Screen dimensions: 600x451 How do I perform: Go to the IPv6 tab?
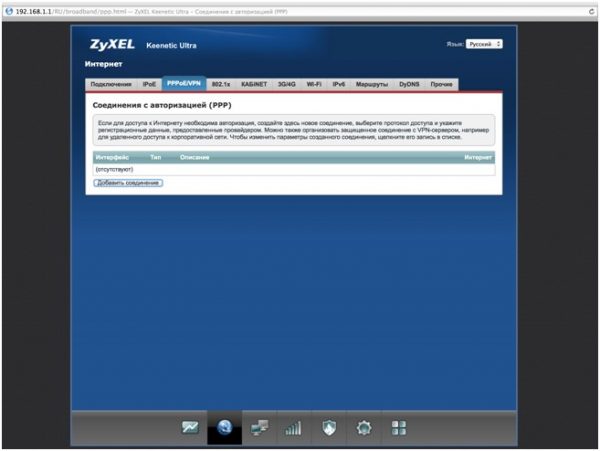click(x=339, y=84)
